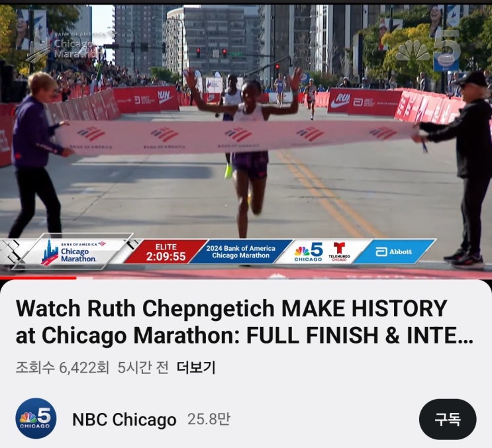Viewport: 492px width, 448px height.
Task: Expand the description with 더보기
Action: 196,367
